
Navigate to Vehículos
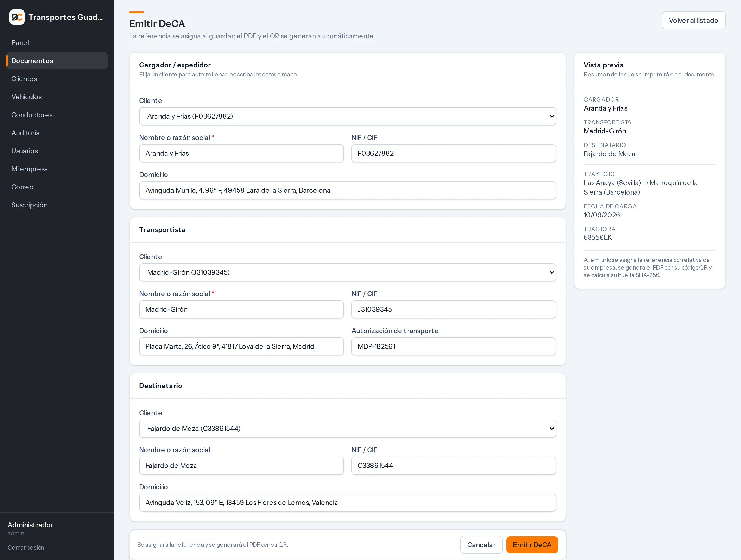(x=57, y=97)
